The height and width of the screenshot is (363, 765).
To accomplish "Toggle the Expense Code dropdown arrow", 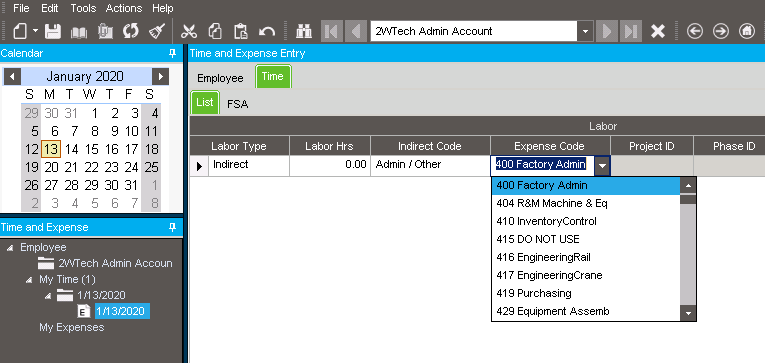I will [x=603, y=166].
